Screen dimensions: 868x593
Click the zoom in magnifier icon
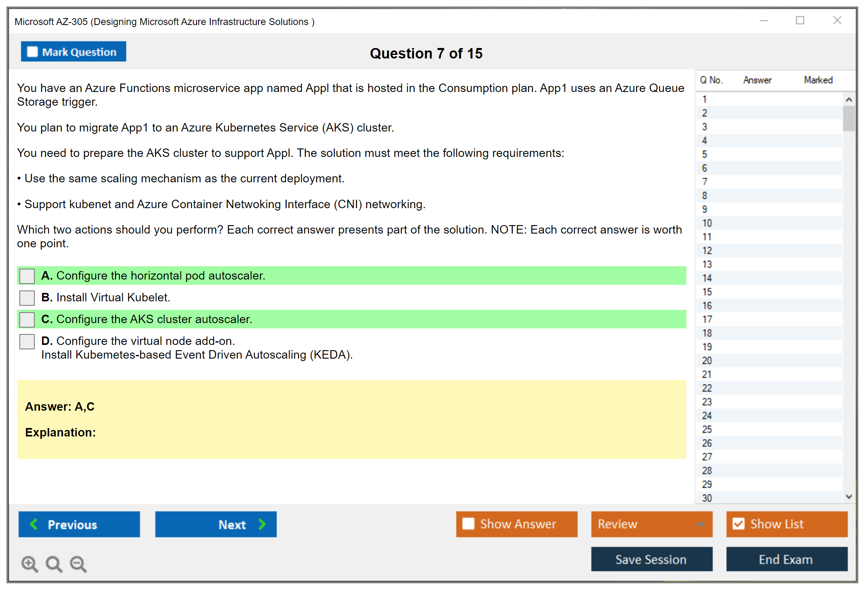(29, 564)
